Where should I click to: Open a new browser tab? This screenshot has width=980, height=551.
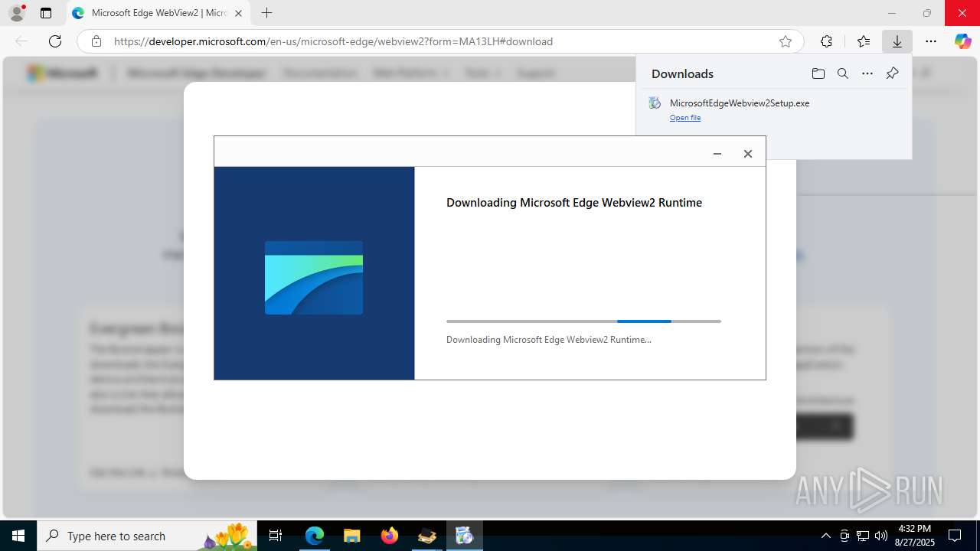[266, 13]
